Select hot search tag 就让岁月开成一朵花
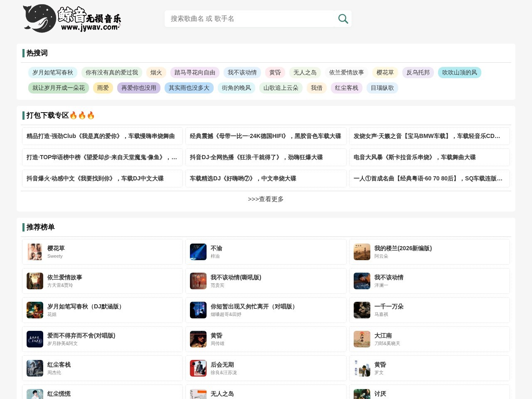The image size is (532, 399). tap(59, 88)
